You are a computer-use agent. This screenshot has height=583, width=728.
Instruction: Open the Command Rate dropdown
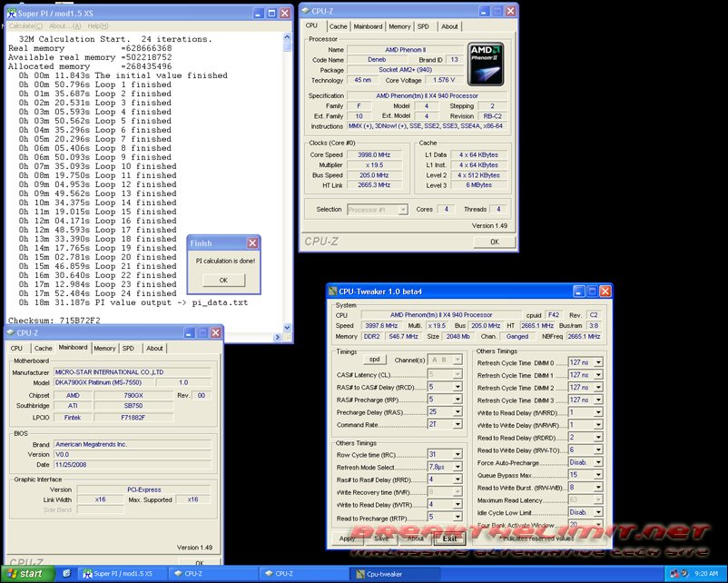[x=457, y=424]
